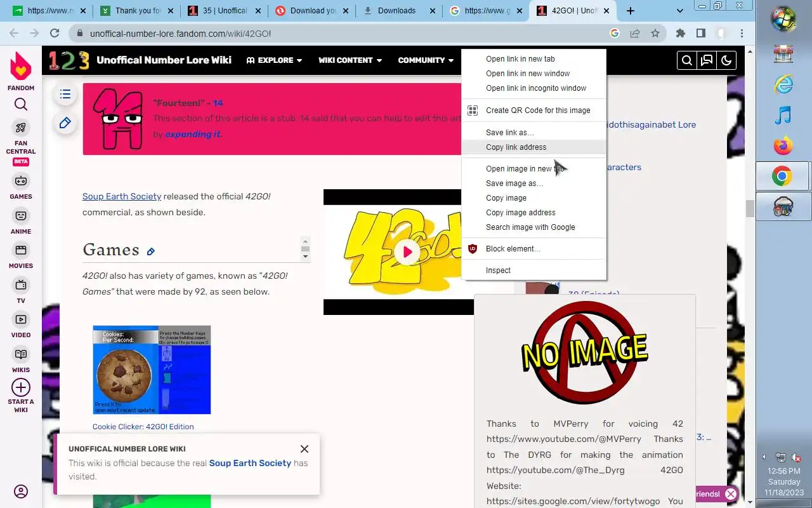Open Chrome tab search chevron
Screen dimensions: 812x508
[680, 11]
